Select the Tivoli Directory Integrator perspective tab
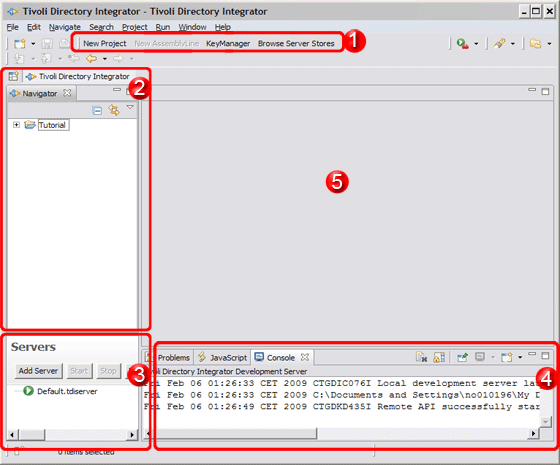Screen dimensions: 560x465 (78, 76)
